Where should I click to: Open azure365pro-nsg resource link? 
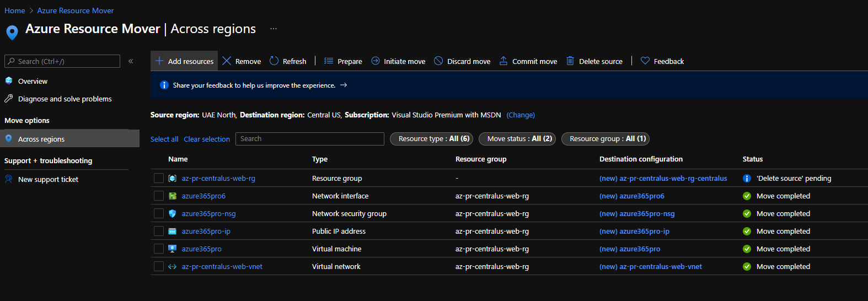click(208, 213)
